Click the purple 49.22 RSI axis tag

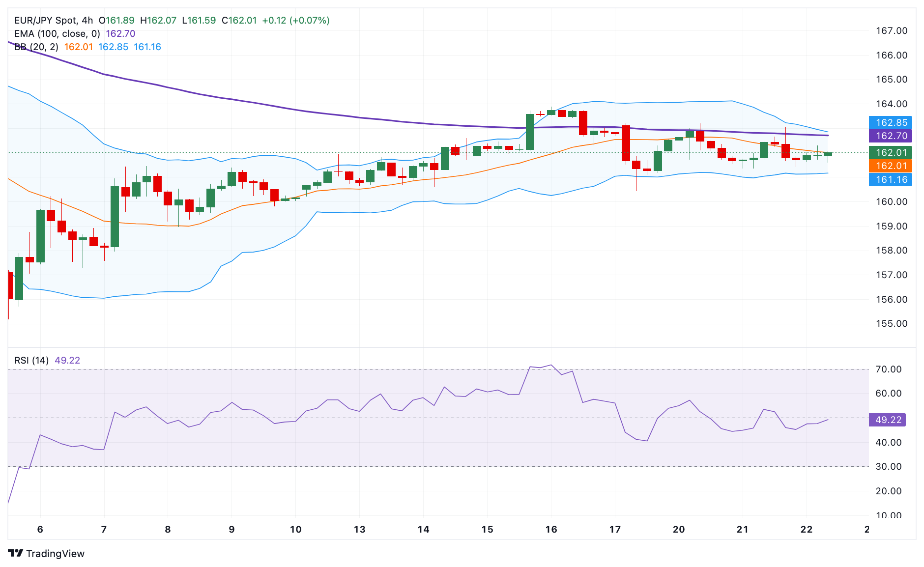888,420
